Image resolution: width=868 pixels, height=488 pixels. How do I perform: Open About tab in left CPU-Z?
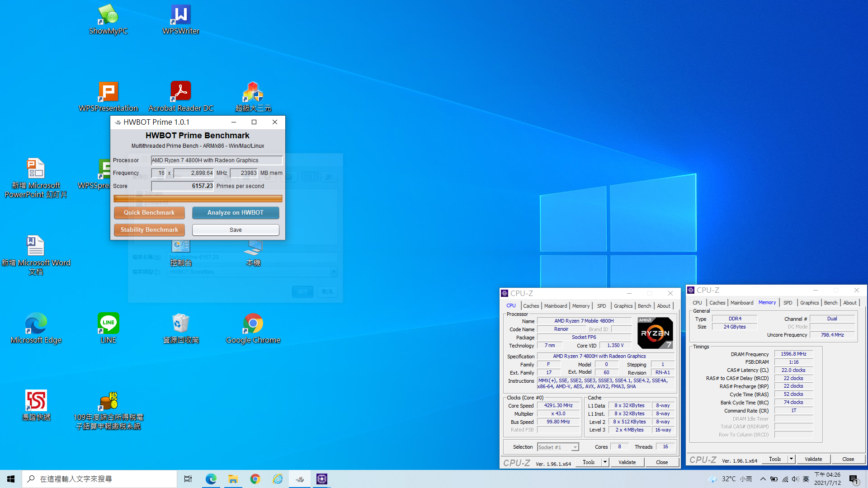click(x=664, y=306)
